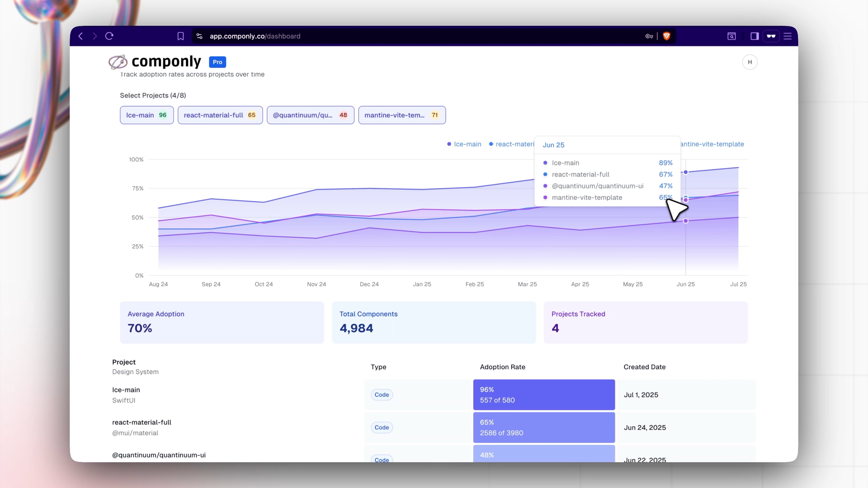Toggle the @quantinuum/qu... project chip
Screen dimensions: 868x488
coord(311,115)
